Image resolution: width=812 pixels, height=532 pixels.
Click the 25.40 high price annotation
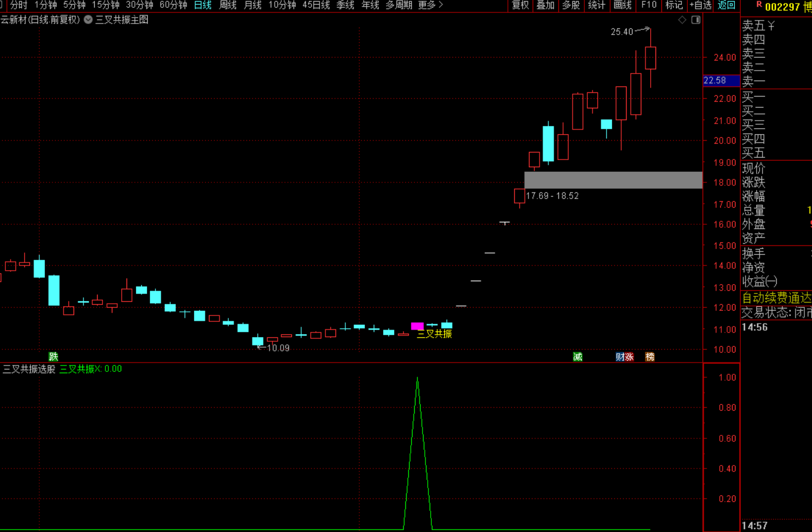pyautogui.click(x=622, y=32)
